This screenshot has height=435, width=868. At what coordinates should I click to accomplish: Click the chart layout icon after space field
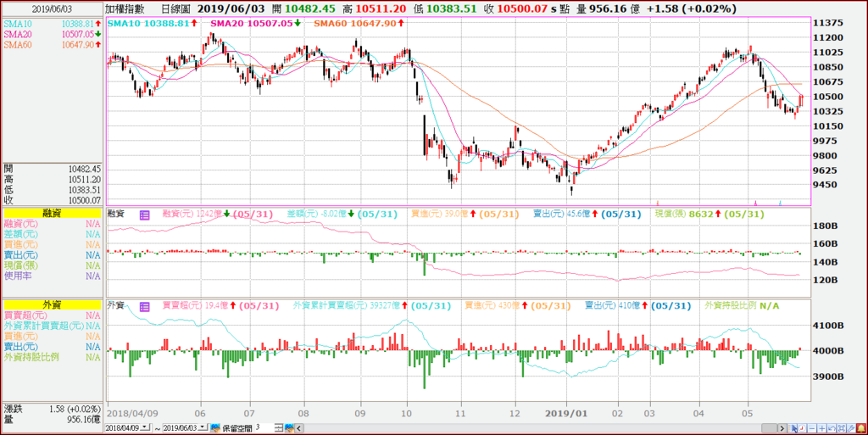coord(278,428)
